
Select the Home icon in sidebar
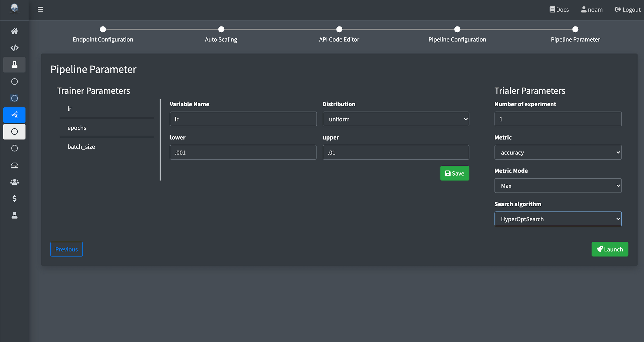point(14,31)
